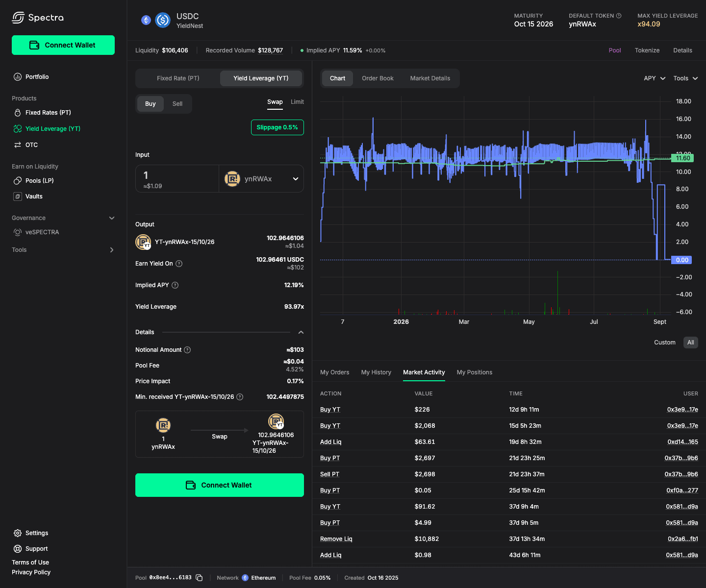Choose Limit order type
The height and width of the screenshot is (588, 706).
coord(297,102)
